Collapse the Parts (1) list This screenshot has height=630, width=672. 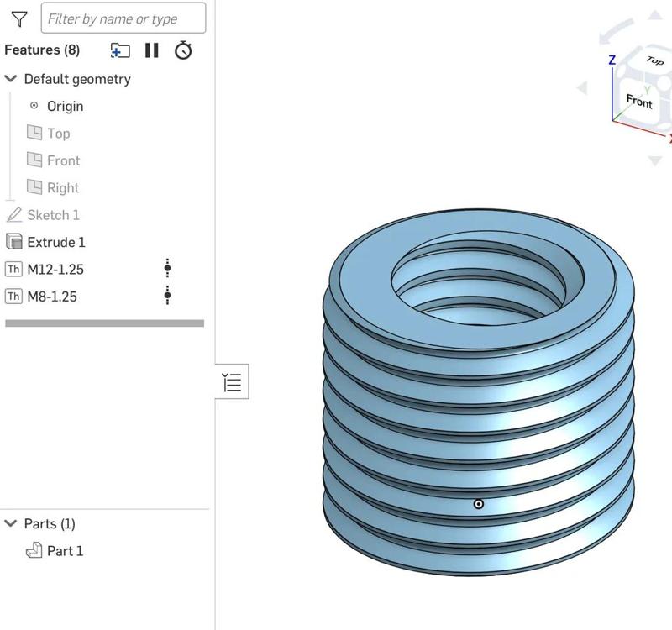tap(11, 523)
